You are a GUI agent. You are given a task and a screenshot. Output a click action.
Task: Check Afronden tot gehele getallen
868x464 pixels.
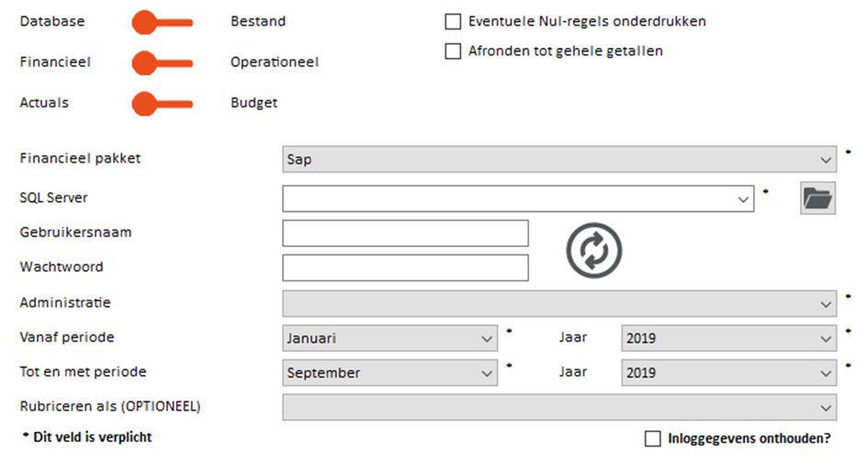coord(453,51)
